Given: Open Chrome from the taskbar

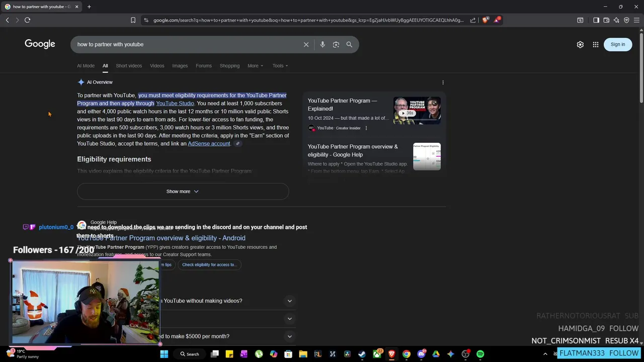Looking at the screenshot, I should pos(406,354).
